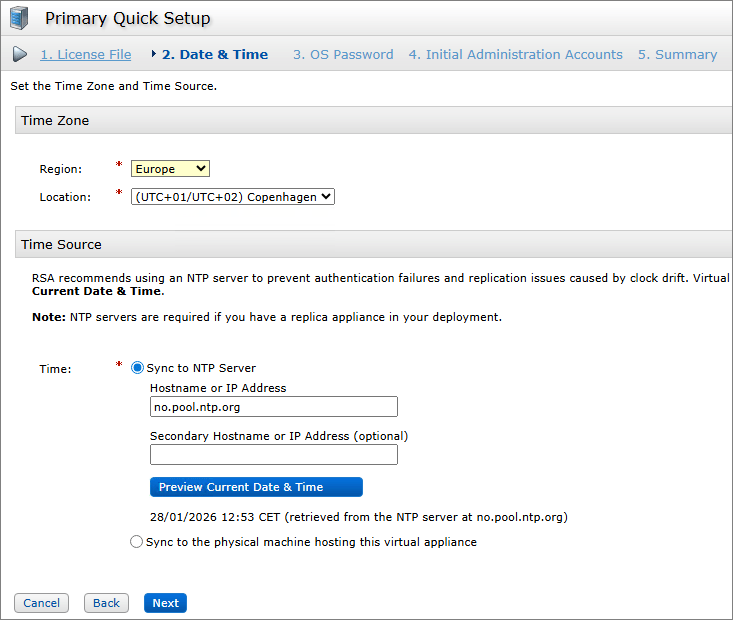
Task: Select the 4. Initial Administration Accounts step
Action: 516,55
